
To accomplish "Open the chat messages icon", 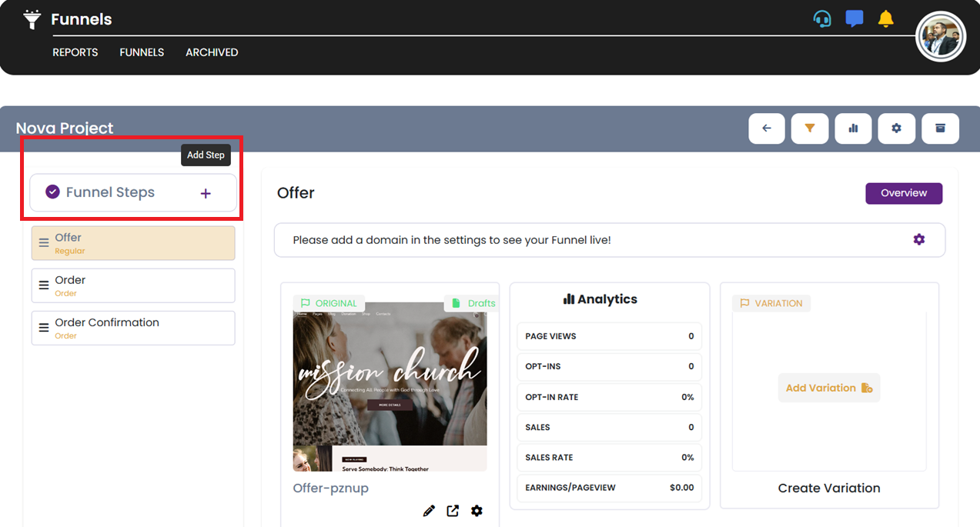I will point(854,18).
